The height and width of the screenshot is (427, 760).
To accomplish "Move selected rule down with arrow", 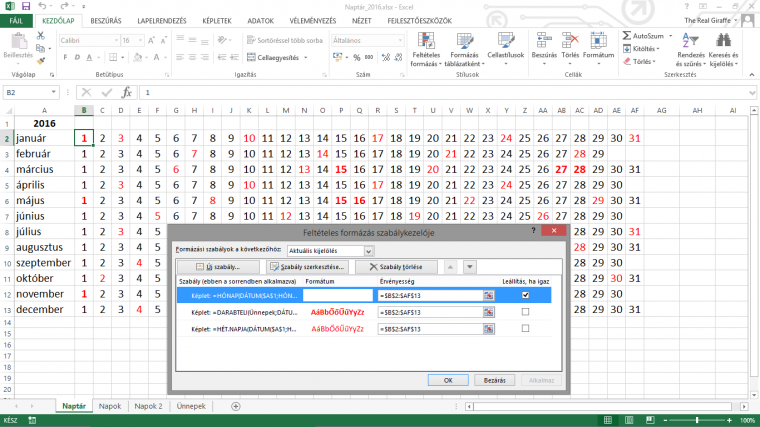I will click(x=469, y=267).
